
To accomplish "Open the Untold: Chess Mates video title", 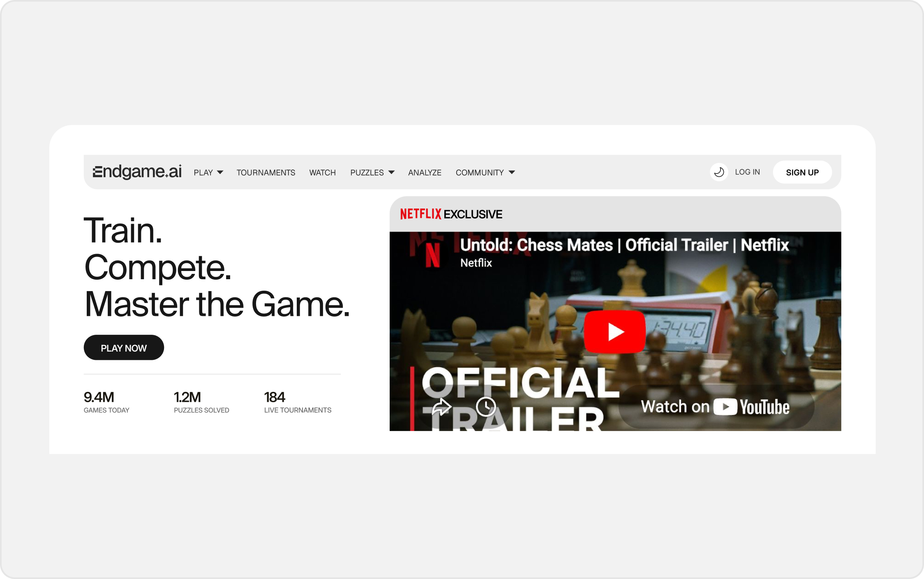I will pyautogui.click(x=624, y=245).
